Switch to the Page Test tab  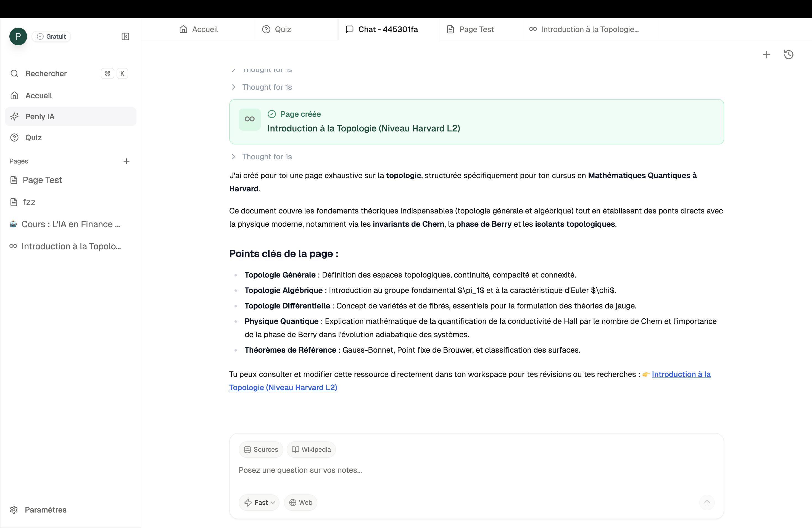476,29
